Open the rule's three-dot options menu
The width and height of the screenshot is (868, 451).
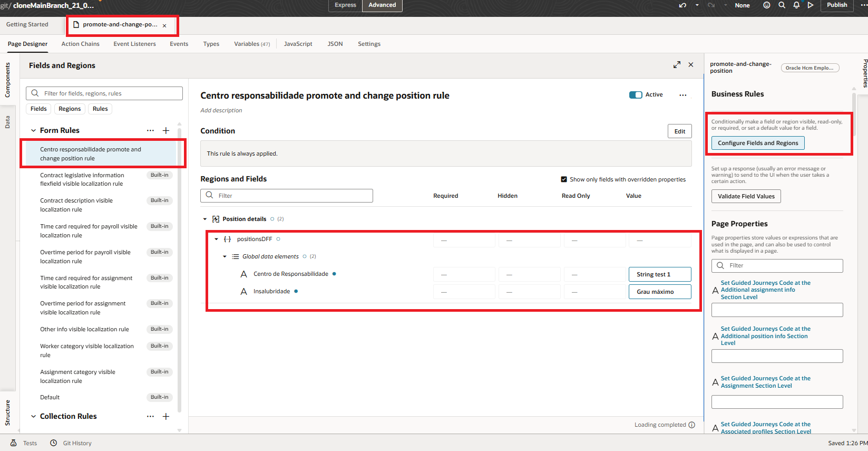click(x=683, y=95)
